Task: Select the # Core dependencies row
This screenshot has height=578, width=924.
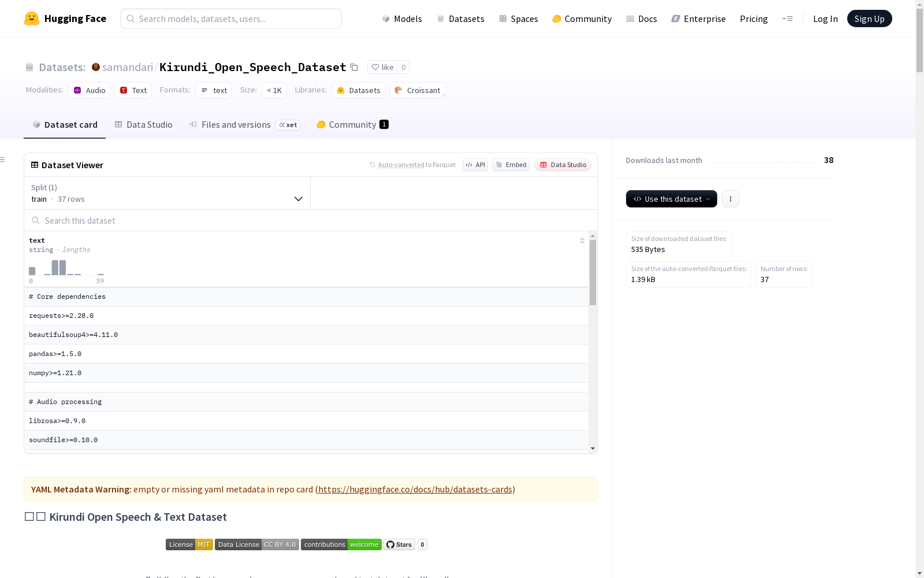Action: click(x=306, y=297)
